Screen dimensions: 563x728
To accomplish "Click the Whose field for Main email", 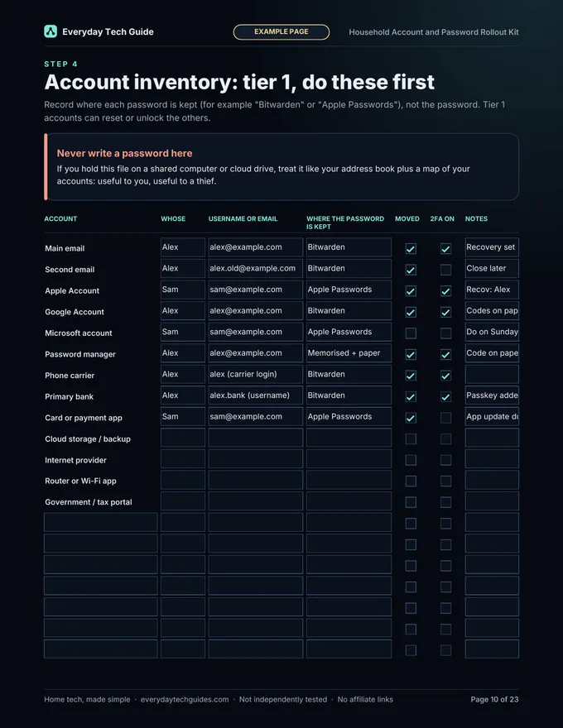I will point(183,247).
